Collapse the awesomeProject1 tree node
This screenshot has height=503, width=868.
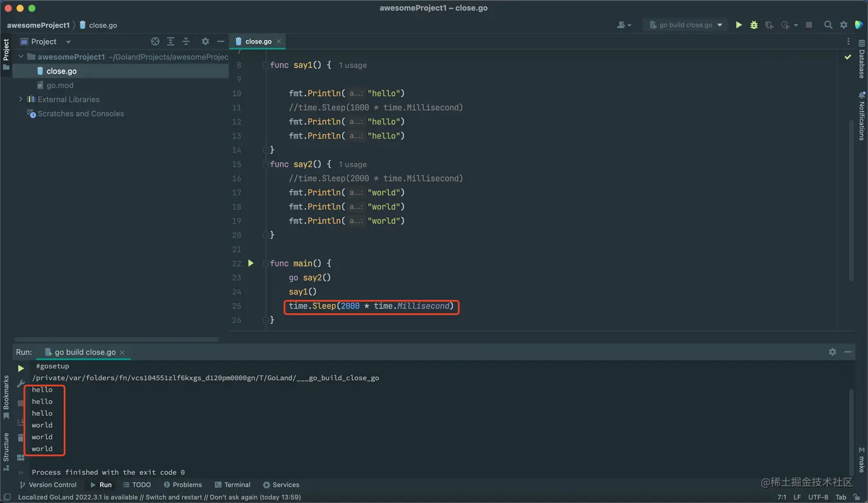click(x=21, y=57)
